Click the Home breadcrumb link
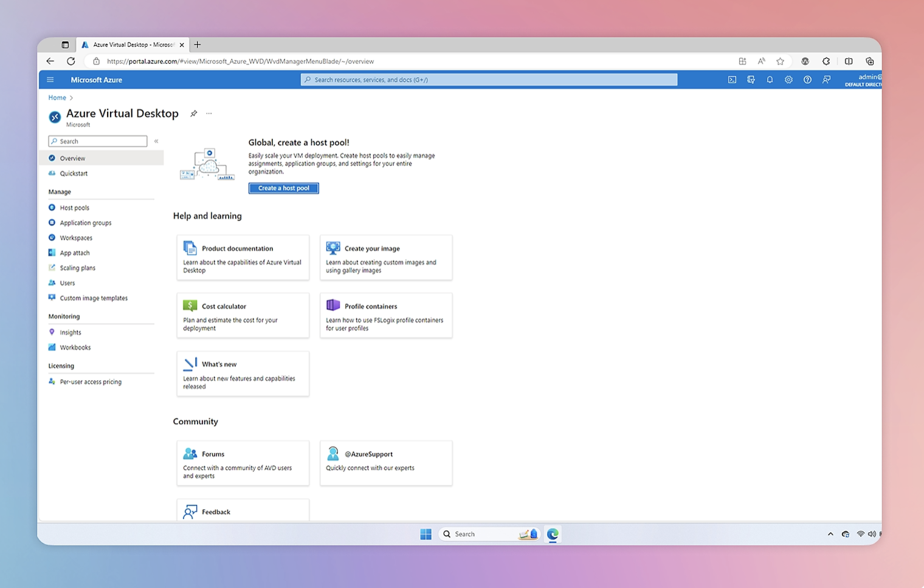Screen dimensions: 924x588 coord(57,98)
